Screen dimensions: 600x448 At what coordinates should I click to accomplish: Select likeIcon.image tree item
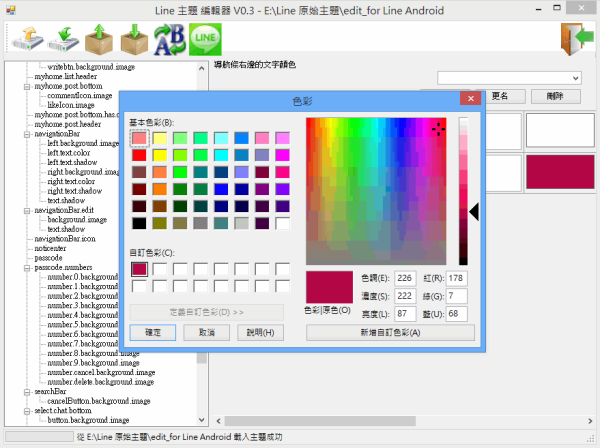point(71,105)
